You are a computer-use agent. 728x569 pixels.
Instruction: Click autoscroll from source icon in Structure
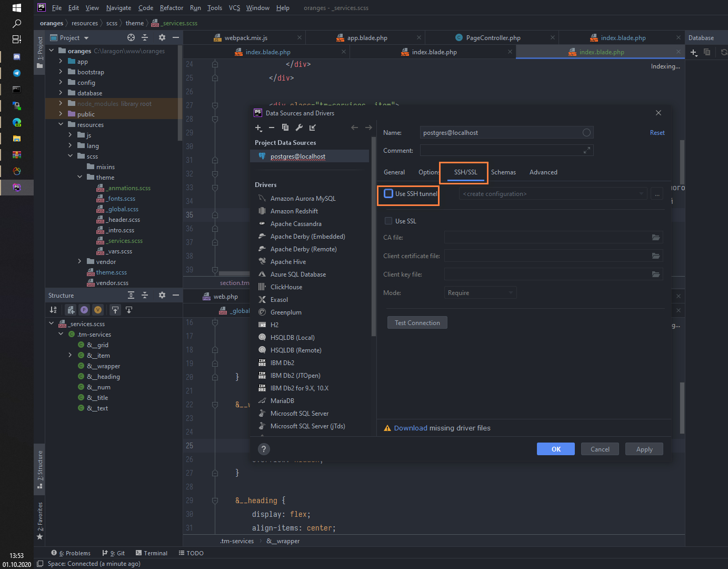(129, 310)
